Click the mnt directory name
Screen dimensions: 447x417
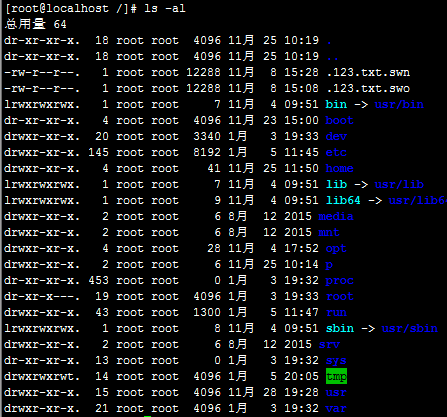tap(329, 232)
